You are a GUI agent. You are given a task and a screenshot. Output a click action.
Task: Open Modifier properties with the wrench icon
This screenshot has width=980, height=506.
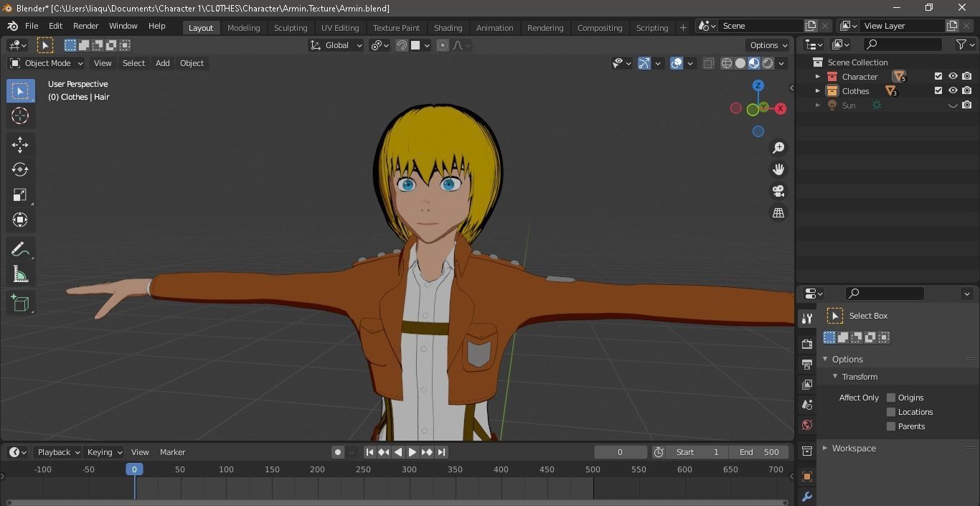coord(806,496)
